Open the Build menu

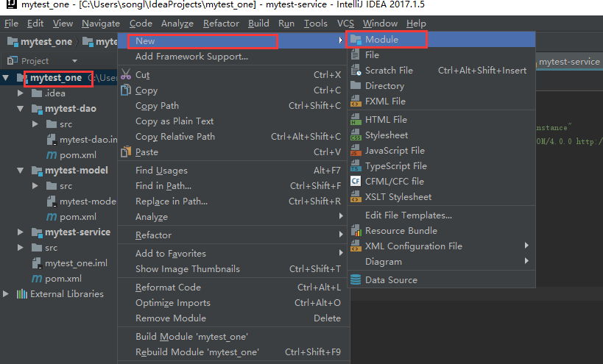tap(258, 24)
